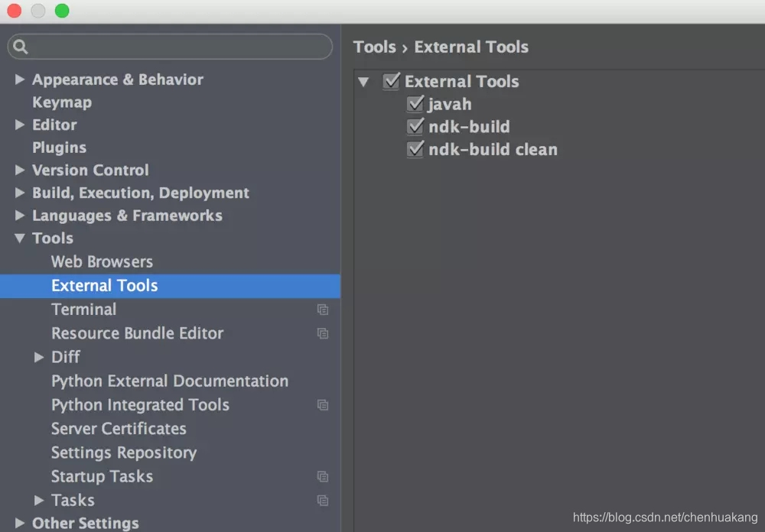Image resolution: width=765 pixels, height=532 pixels.
Task: Select Settings Repository entry
Action: tap(124, 453)
